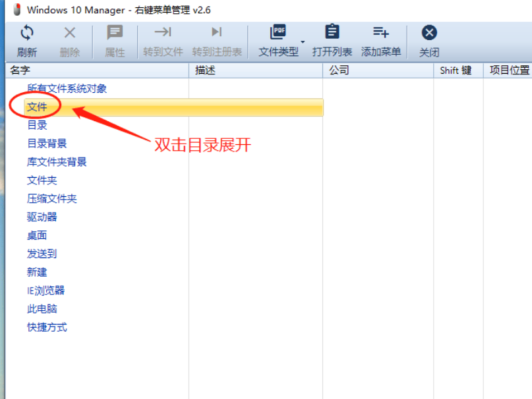Expand the 文件类型 dropdown arrow
Screen dimensions: 532x399
click(303, 42)
